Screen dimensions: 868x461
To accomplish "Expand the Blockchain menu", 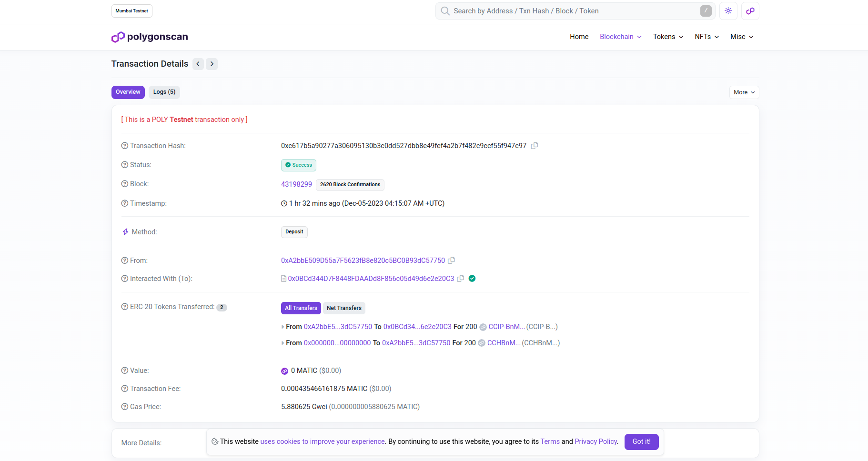I will click(x=621, y=37).
